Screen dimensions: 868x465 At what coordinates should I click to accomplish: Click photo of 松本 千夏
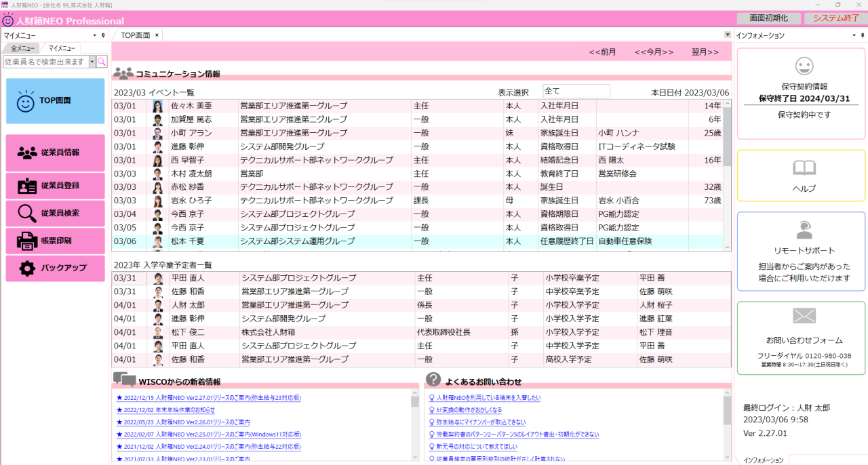pos(158,242)
